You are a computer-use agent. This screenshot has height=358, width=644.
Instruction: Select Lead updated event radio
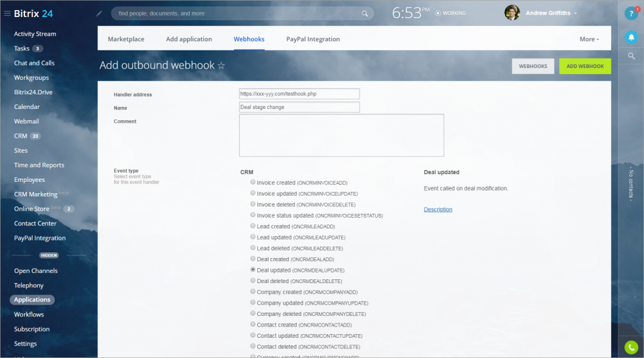pyautogui.click(x=253, y=237)
